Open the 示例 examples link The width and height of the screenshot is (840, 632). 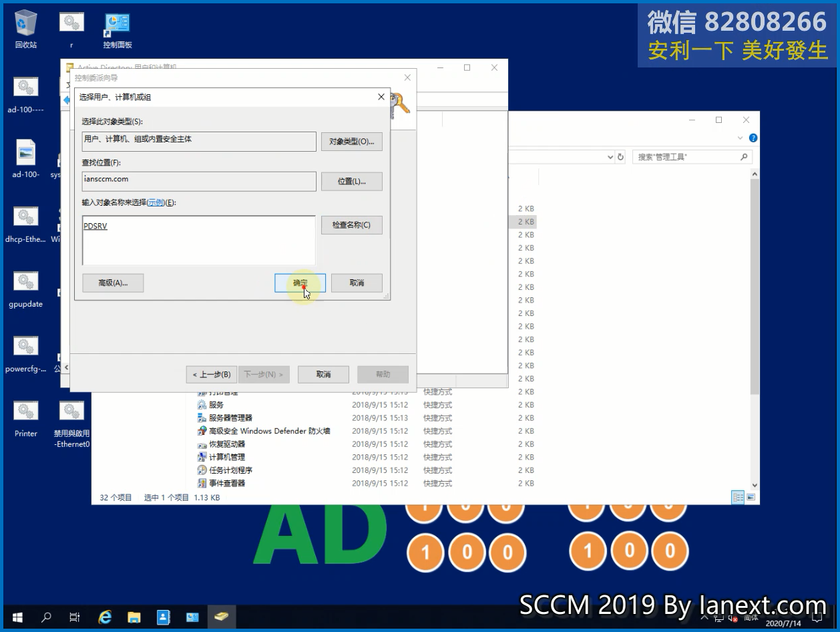click(156, 202)
